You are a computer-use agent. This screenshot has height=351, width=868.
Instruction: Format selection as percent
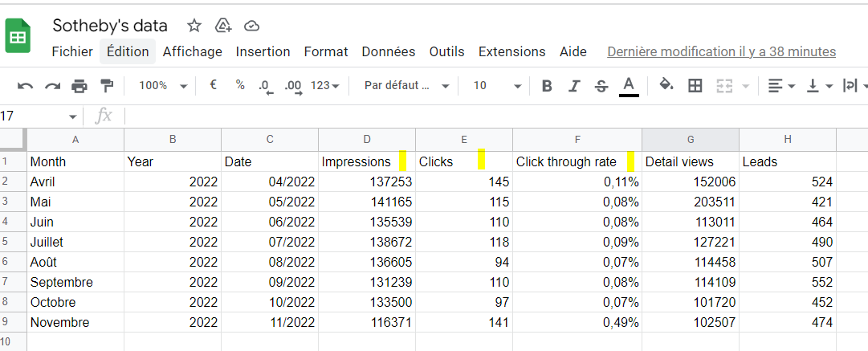[240, 85]
